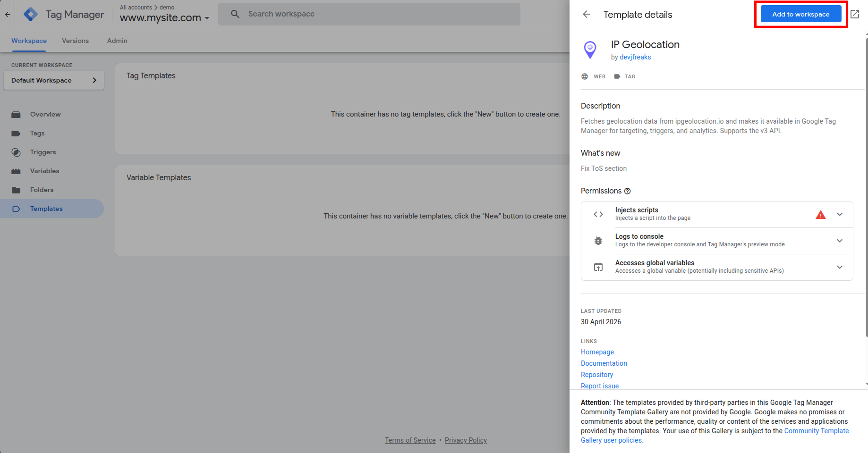This screenshot has height=453, width=868.
Task: Click the Templates outline tag icon
Action: coord(16,209)
